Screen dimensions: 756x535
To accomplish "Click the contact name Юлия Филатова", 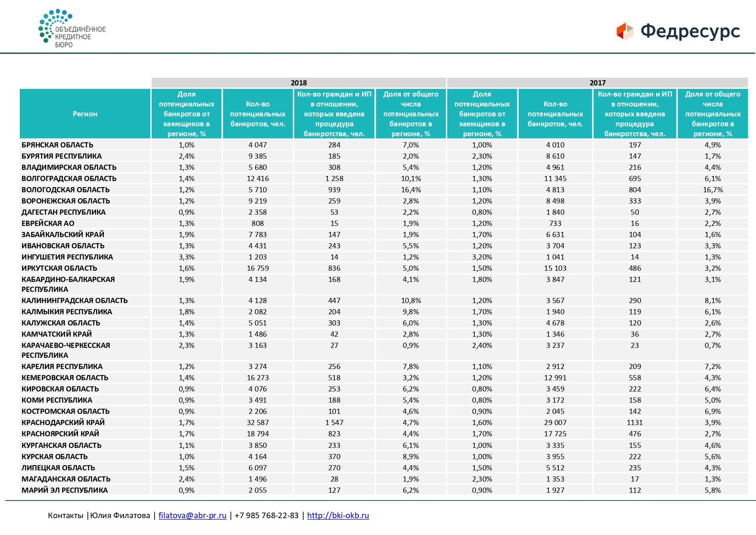I will pyautogui.click(x=120, y=515).
